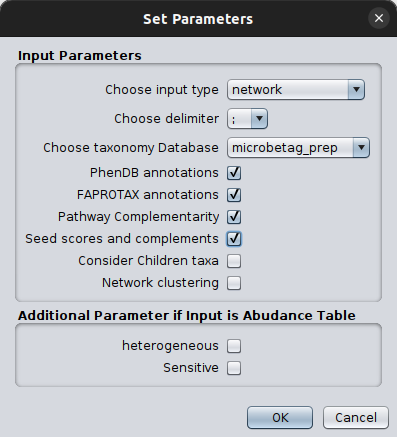The width and height of the screenshot is (397, 437).
Task: Toggle off Pathway Complementarity
Action: click(234, 217)
